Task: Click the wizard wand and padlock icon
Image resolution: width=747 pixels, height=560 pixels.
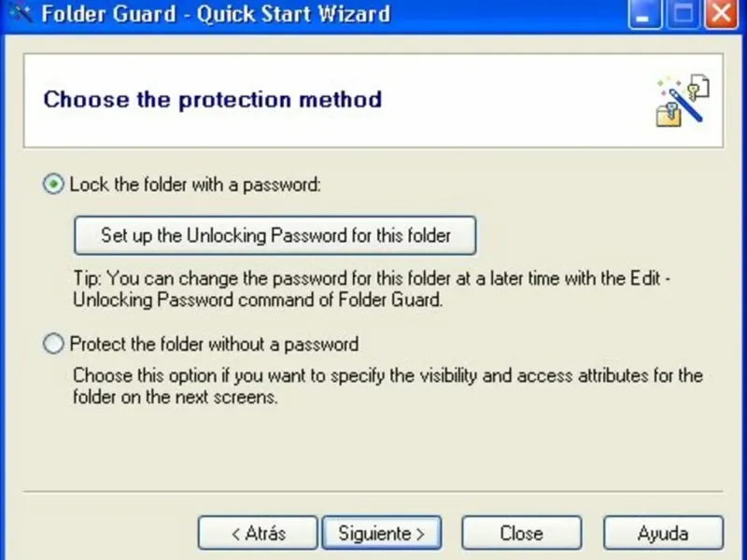Action: (682, 102)
